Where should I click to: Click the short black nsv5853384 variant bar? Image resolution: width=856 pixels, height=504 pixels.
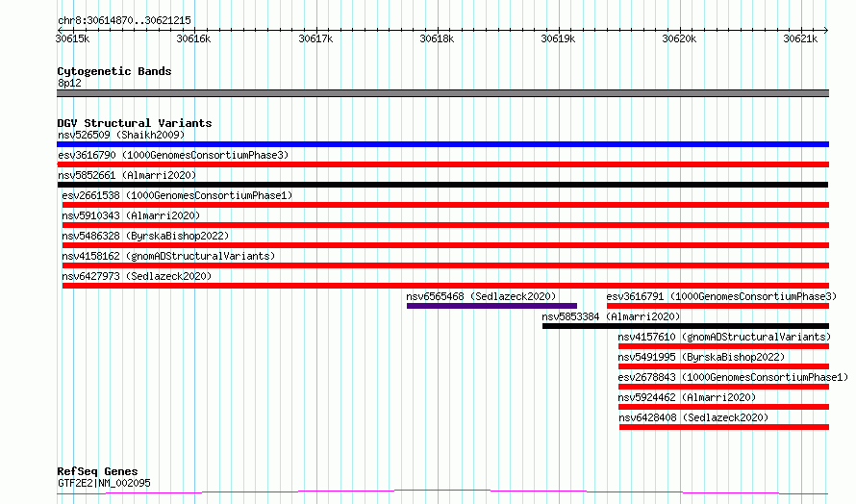pyautogui.click(x=686, y=326)
